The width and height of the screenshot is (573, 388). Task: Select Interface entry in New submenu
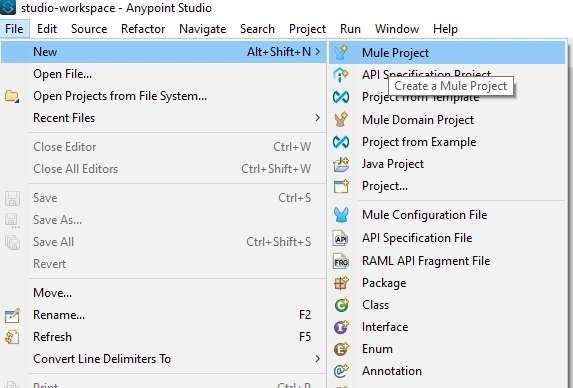click(447, 327)
